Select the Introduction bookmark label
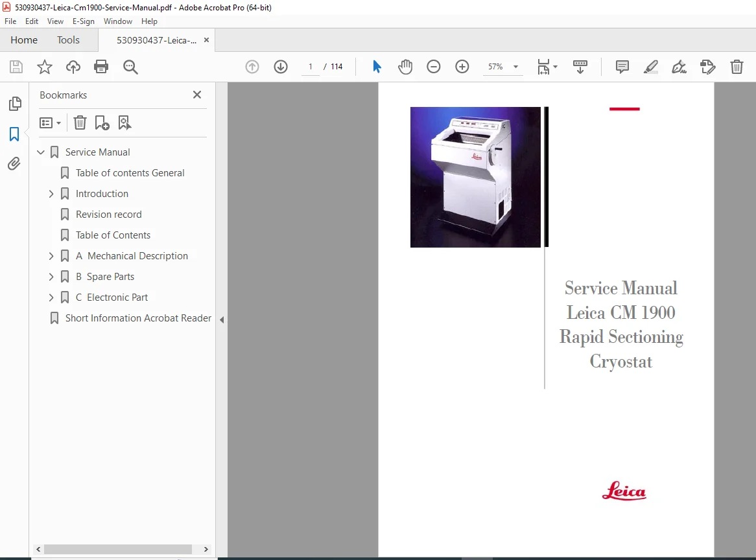756x560 pixels. tap(102, 194)
